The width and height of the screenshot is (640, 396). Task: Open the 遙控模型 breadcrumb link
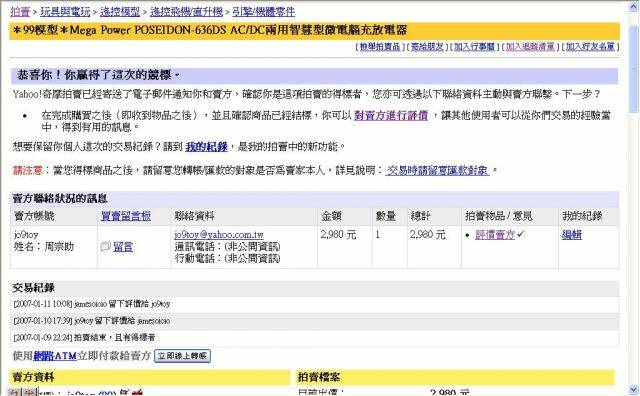pyautogui.click(x=120, y=12)
